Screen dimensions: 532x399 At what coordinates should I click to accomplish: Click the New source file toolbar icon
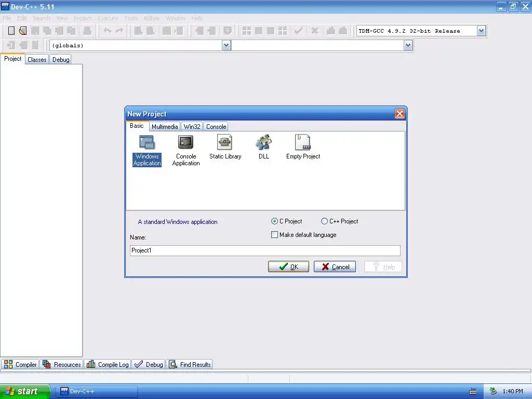(11, 31)
